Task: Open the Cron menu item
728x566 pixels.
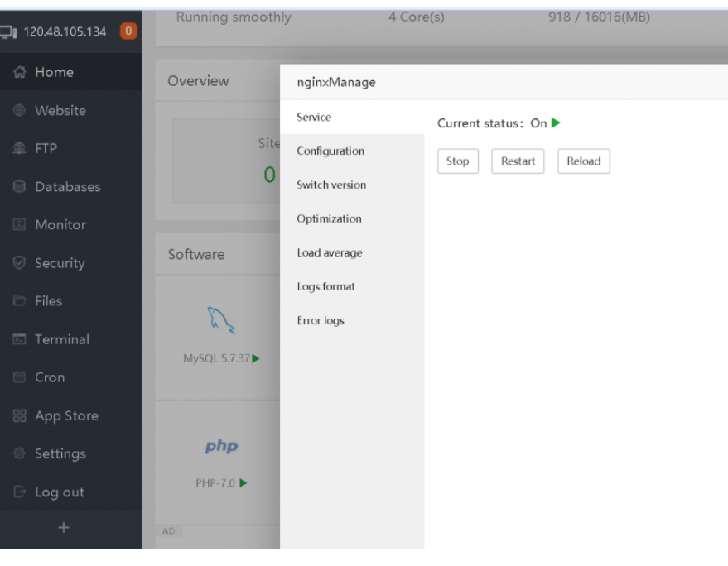Action: pos(49,377)
